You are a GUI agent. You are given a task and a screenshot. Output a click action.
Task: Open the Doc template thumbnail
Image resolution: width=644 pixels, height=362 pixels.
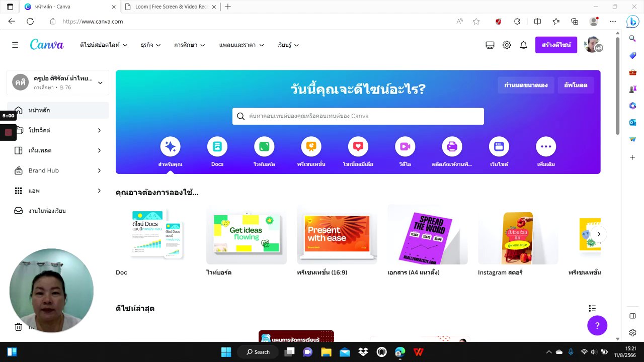click(x=156, y=234)
